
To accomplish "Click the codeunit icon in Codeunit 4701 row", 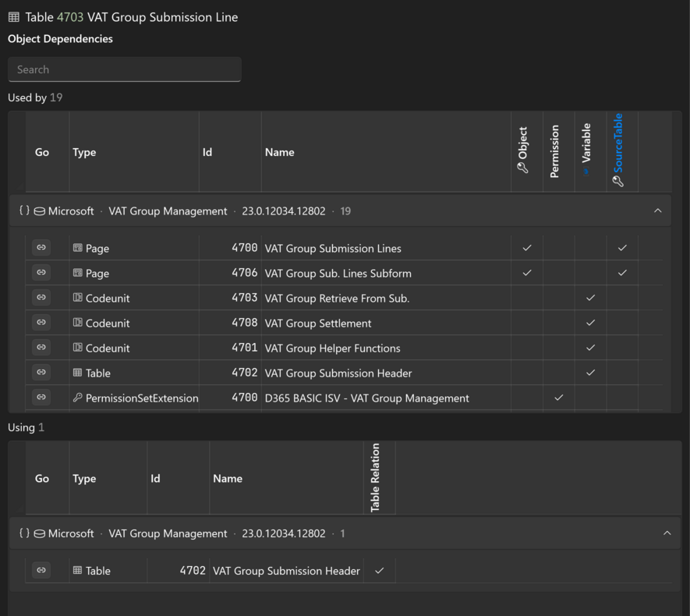I will click(x=77, y=348).
